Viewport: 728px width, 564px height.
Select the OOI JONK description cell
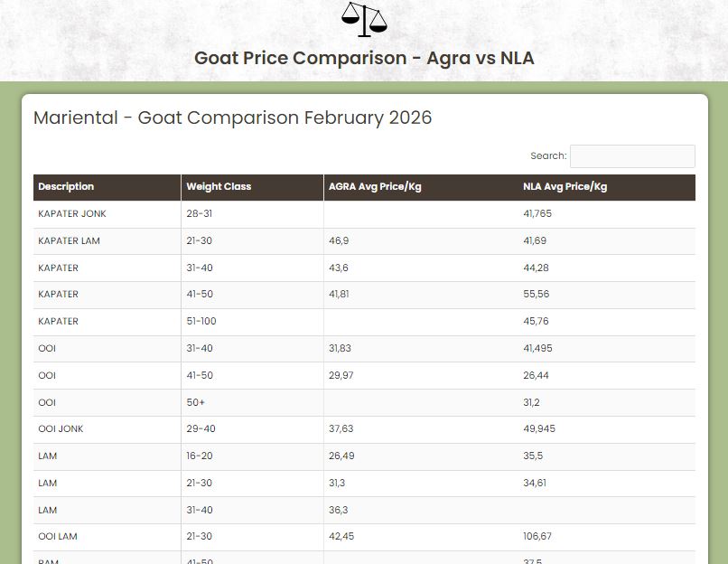click(x=107, y=428)
